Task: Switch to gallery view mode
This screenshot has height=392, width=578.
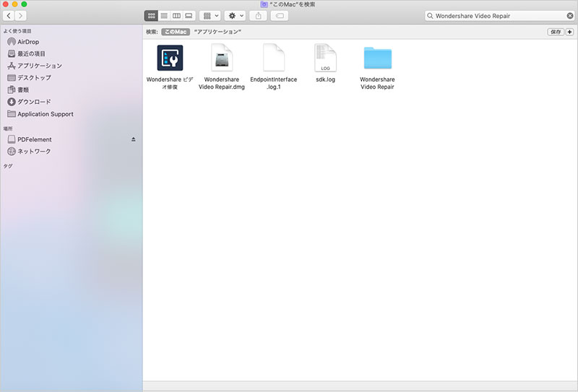Action: 189,15
